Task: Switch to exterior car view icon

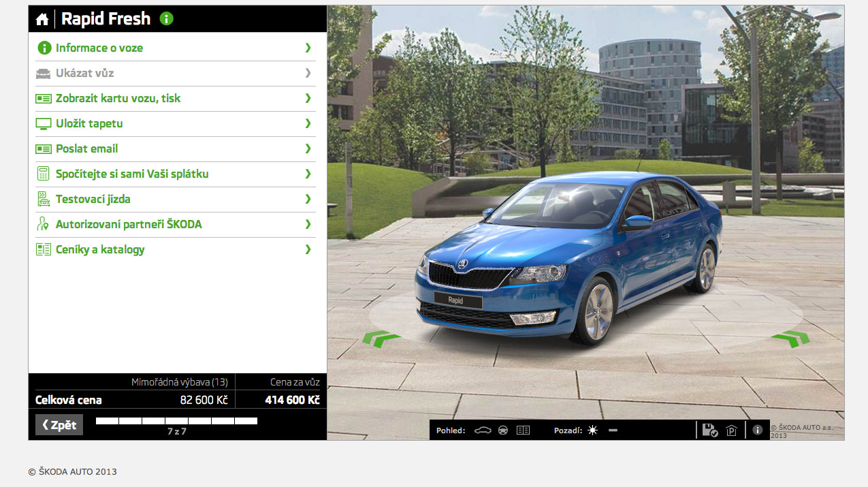Action: click(x=483, y=430)
